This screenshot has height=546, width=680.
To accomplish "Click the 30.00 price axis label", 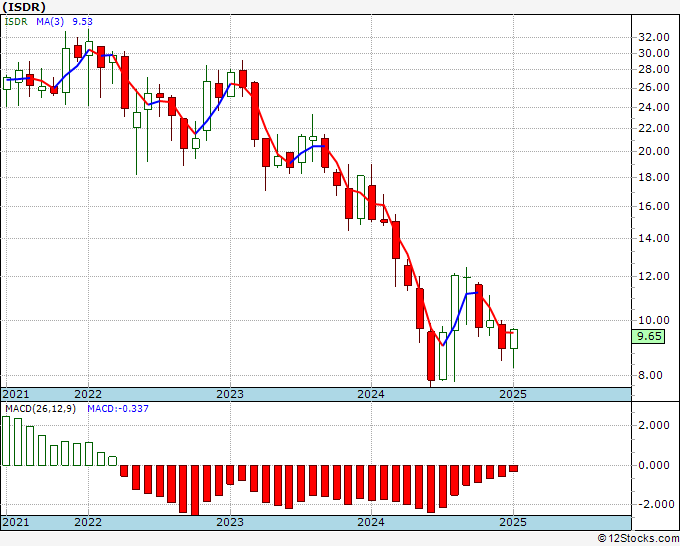I will click(654, 53).
